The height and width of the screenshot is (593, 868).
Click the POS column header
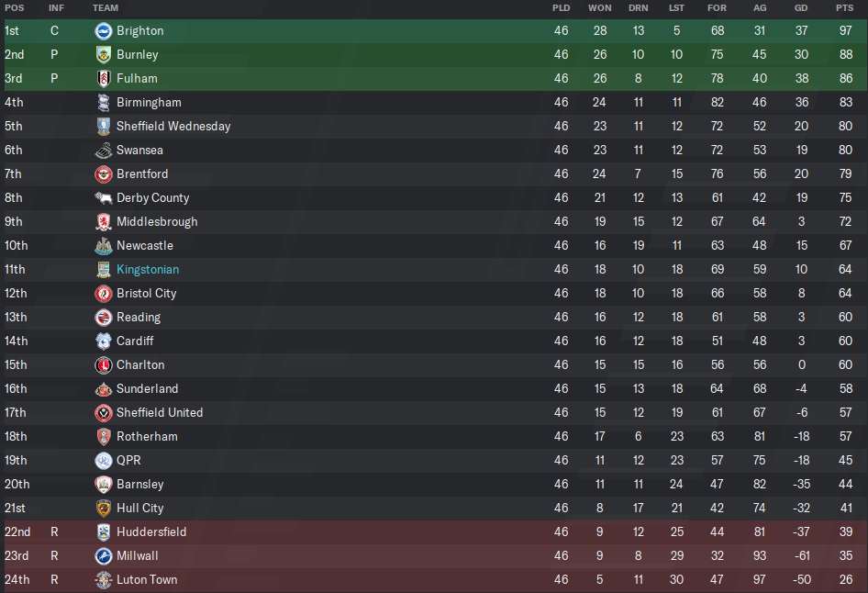coord(15,7)
